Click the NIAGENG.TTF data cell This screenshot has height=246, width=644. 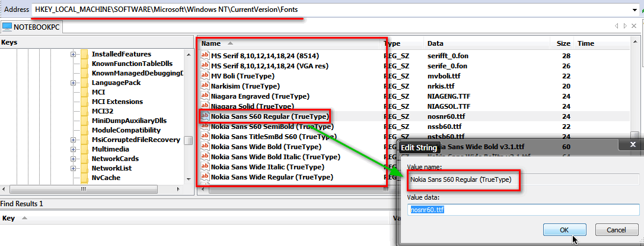click(448, 96)
